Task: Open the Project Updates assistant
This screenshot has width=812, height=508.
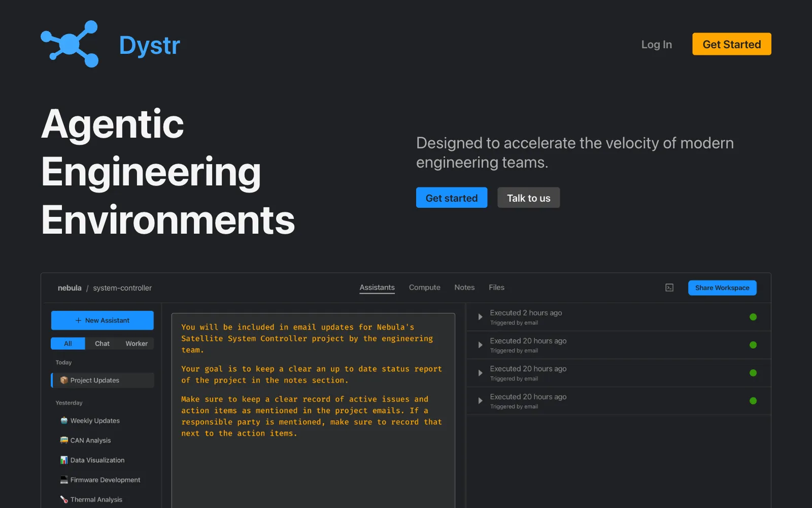Action: (103, 380)
